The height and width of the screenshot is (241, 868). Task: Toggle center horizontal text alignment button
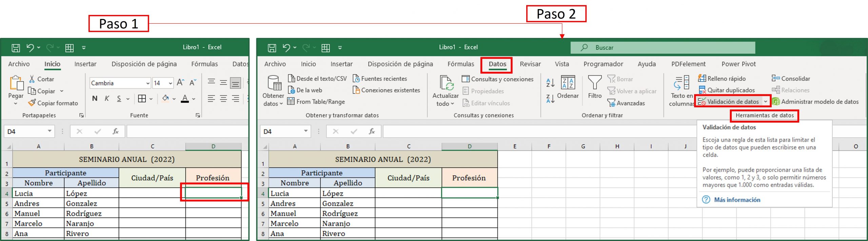click(223, 98)
